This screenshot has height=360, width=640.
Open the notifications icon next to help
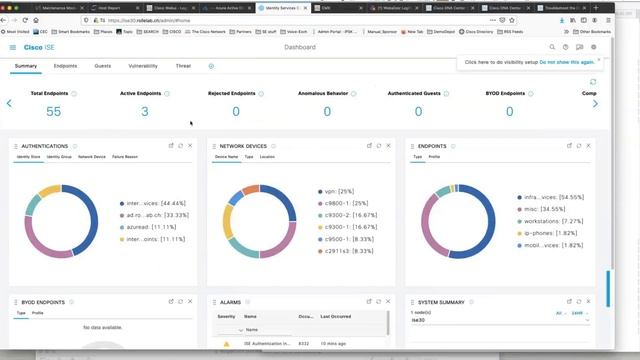pos(579,47)
